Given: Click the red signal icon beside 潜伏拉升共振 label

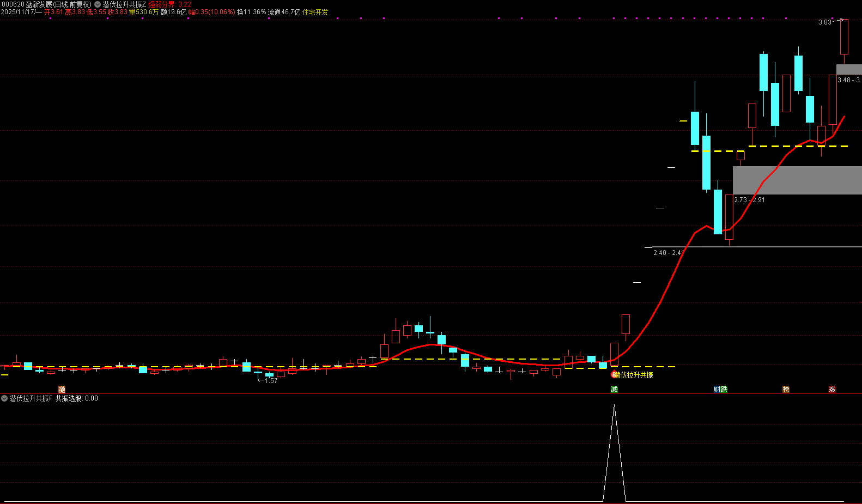Looking at the screenshot, I should pyautogui.click(x=615, y=374).
